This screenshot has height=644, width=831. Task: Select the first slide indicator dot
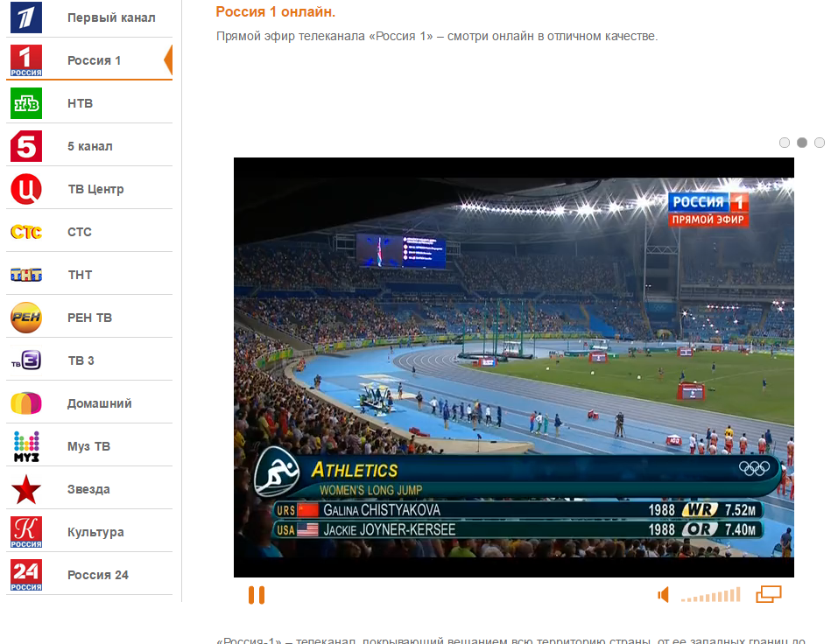[x=785, y=143]
